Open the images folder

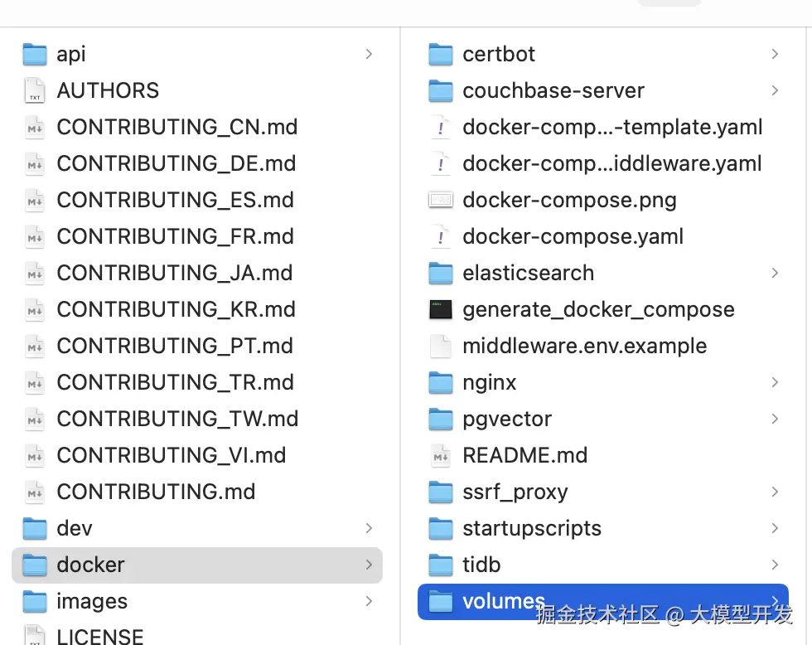(92, 602)
